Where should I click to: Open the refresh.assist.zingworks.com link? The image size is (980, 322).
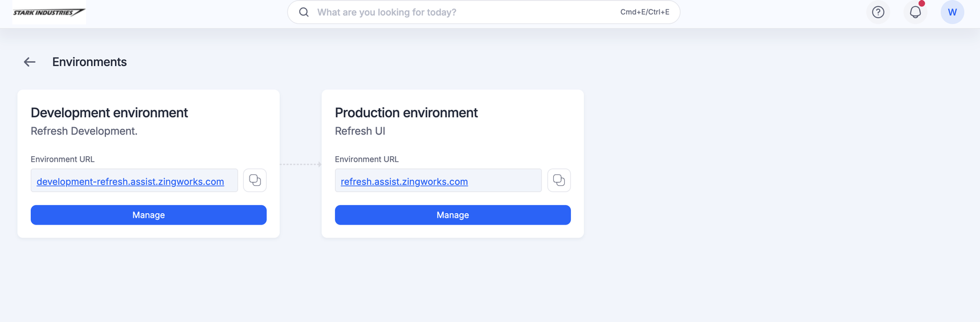click(x=404, y=182)
